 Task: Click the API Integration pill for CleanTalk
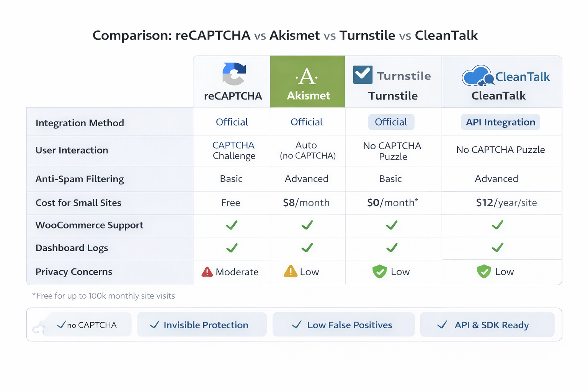500,122
